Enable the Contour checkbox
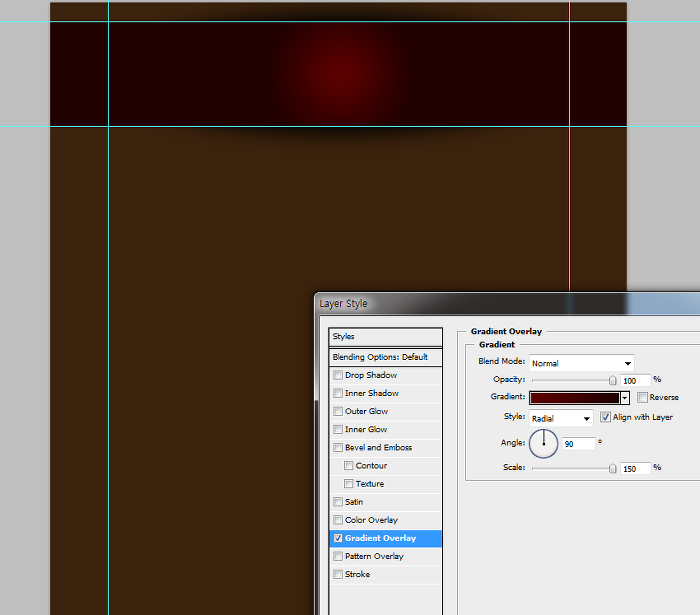This screenshot has height=615, width=700. click(x=349, y=466)
